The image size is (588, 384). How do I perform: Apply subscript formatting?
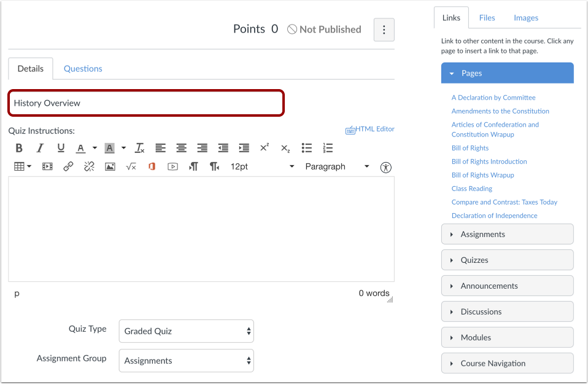tap(285, 149)
